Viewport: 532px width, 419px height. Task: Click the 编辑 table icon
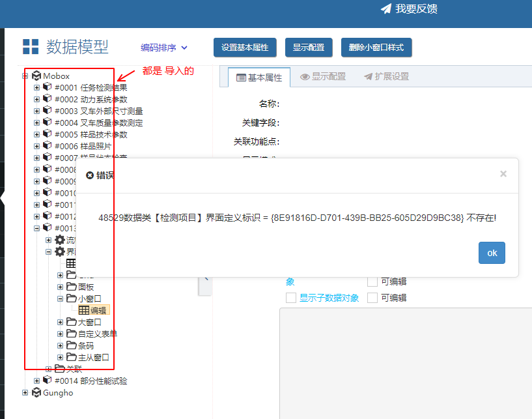[83, 311]
